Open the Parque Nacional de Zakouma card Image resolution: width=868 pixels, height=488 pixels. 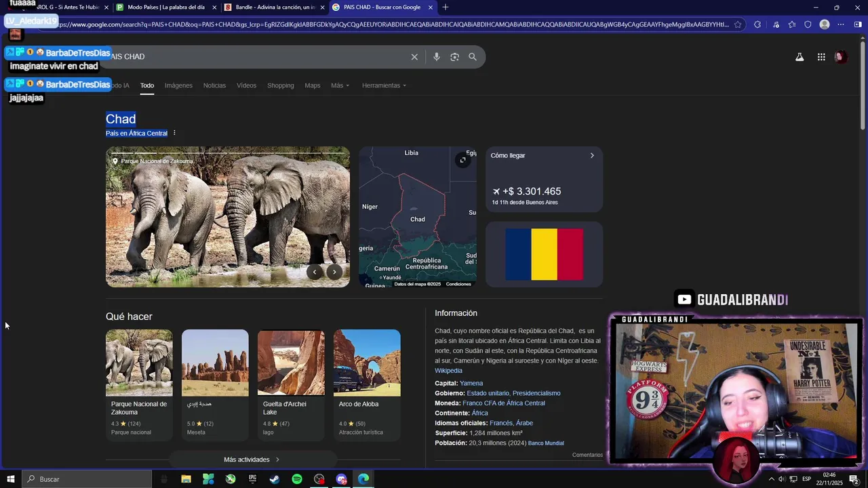coord(139,385)
